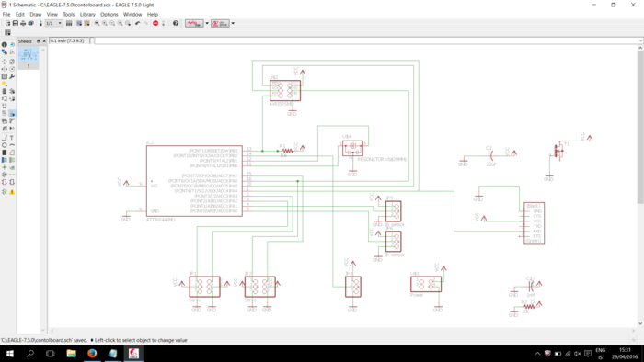Click the ATTINY44-MU chip label
The width and height of the screenshot is (644, 362).
(160, 220)
